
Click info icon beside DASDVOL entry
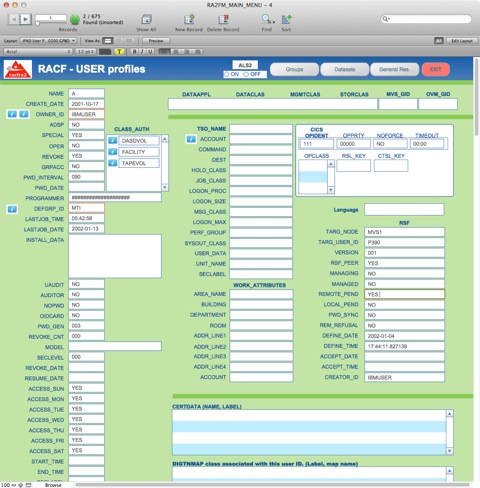[x=113, y=141]
